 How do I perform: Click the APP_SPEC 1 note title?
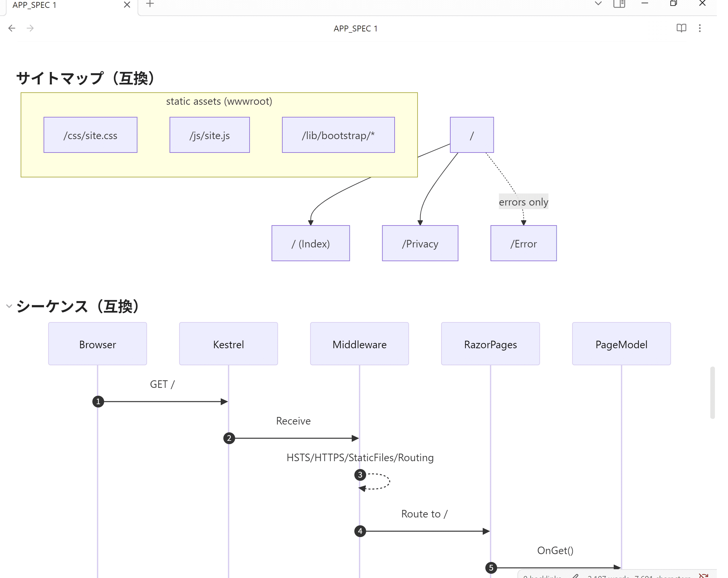coord(355,29)
